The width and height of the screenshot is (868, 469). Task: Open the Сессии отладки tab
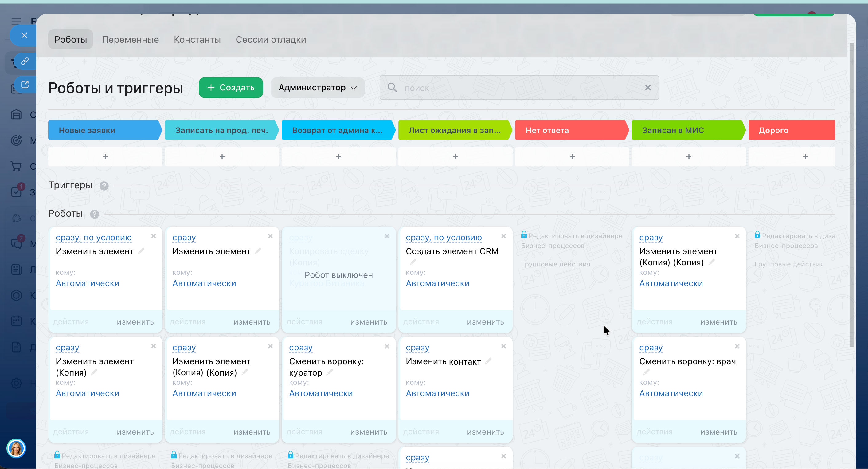[x=271, y=39]
